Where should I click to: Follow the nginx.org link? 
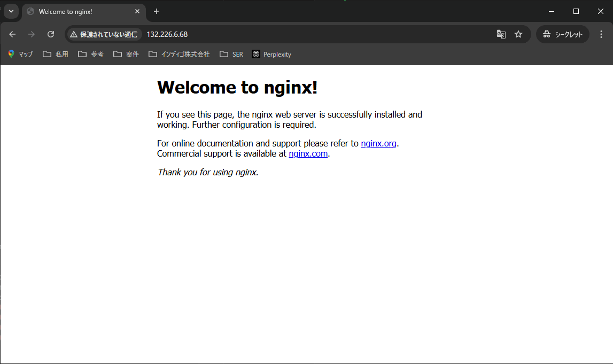click(x=378, y=143)
